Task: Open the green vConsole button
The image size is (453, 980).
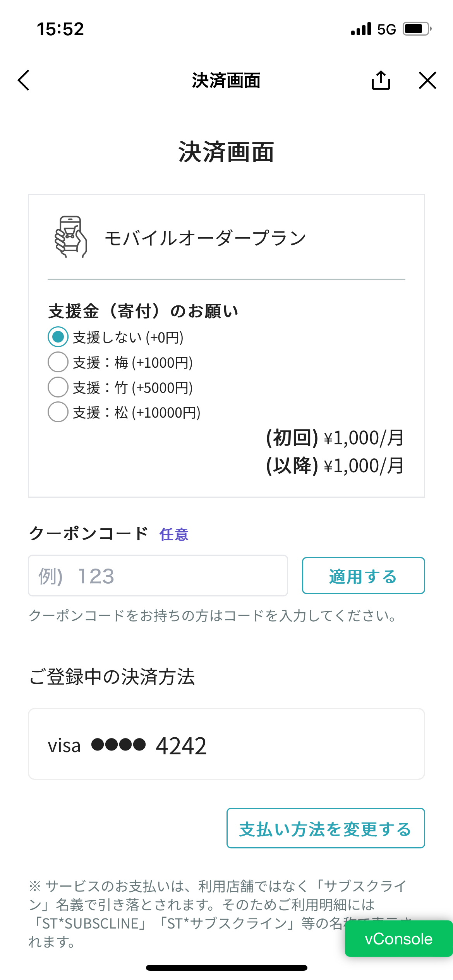Action: (x=398, y=939)
